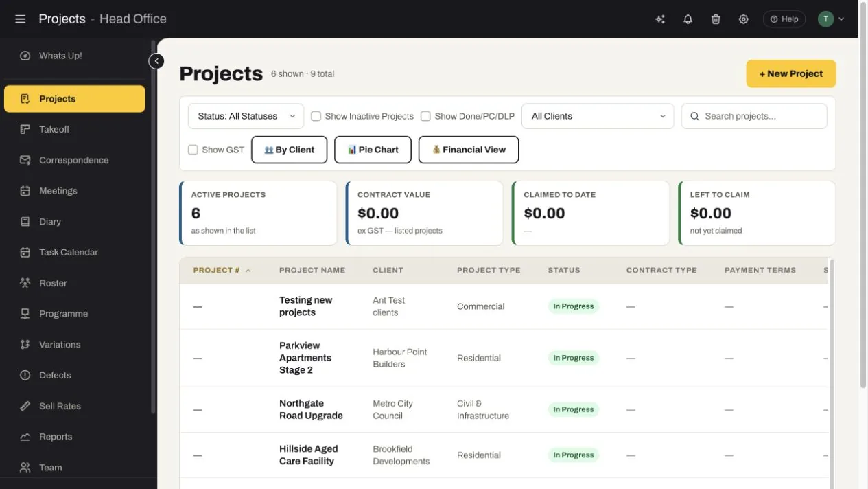Open the trash bin icon in header
Viewport: 868px width, 489px height.
(x=716, y=19)
